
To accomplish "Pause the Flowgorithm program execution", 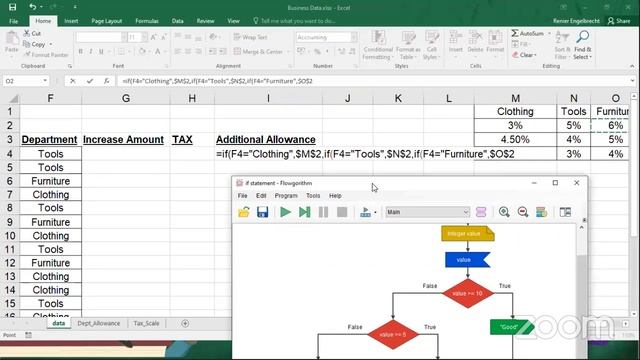I will point(323,212).
